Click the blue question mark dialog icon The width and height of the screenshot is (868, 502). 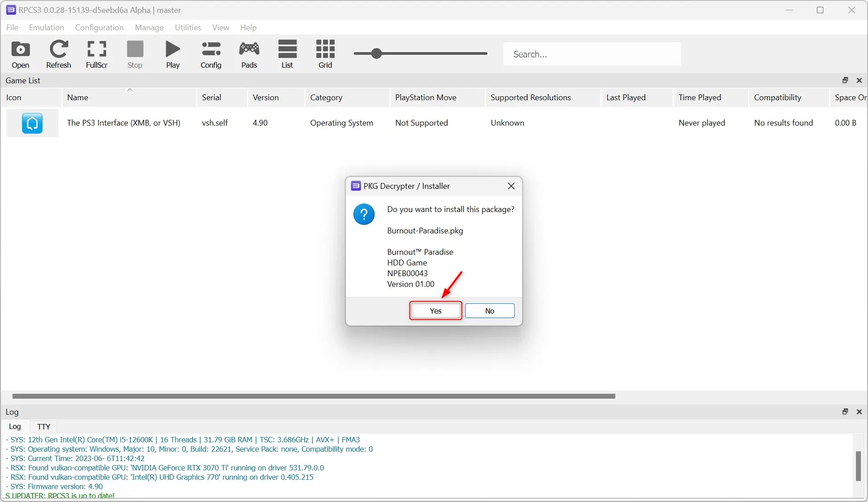pos(364,214)
